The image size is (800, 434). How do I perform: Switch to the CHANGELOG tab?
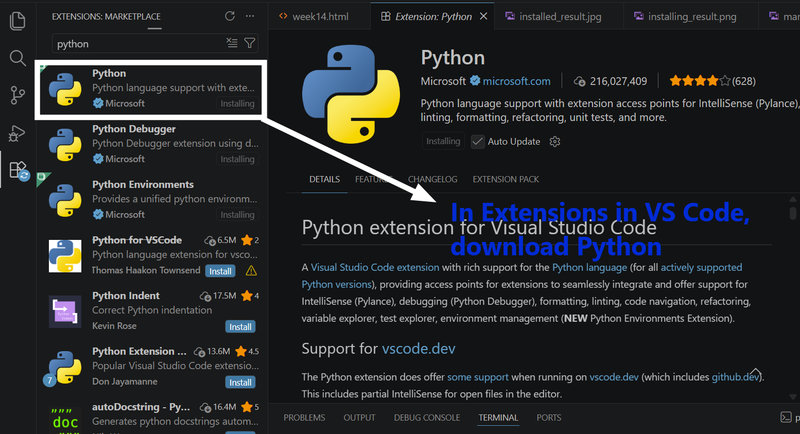pyautogui.click(x=433, y=180)
